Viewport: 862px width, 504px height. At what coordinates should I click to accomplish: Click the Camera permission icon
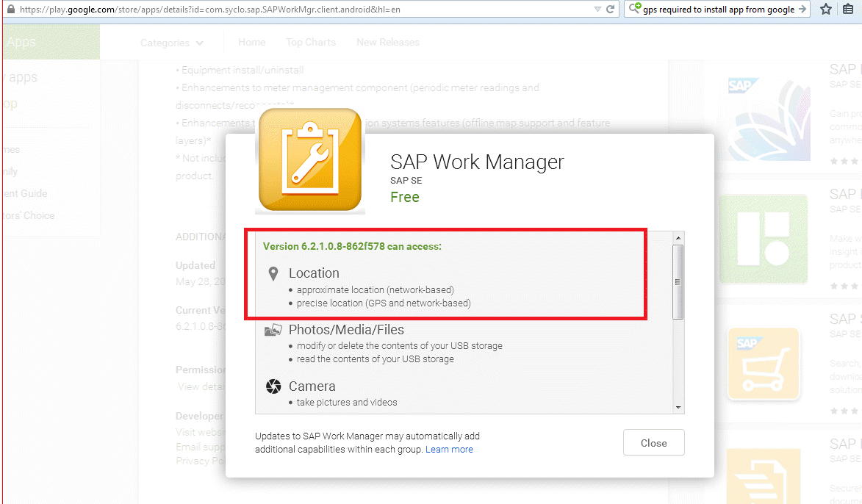click(x=273, y=386)
